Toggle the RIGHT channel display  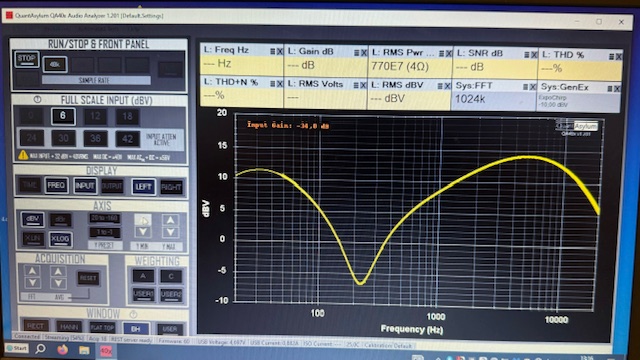pyautogui.click(x=171, y=187)
